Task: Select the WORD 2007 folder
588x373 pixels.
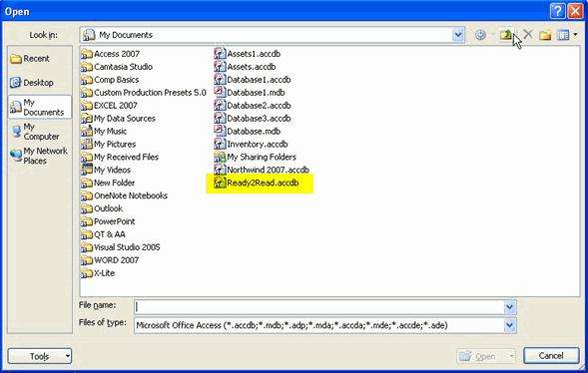Action: pyautogui.click(x=110, y=260)
